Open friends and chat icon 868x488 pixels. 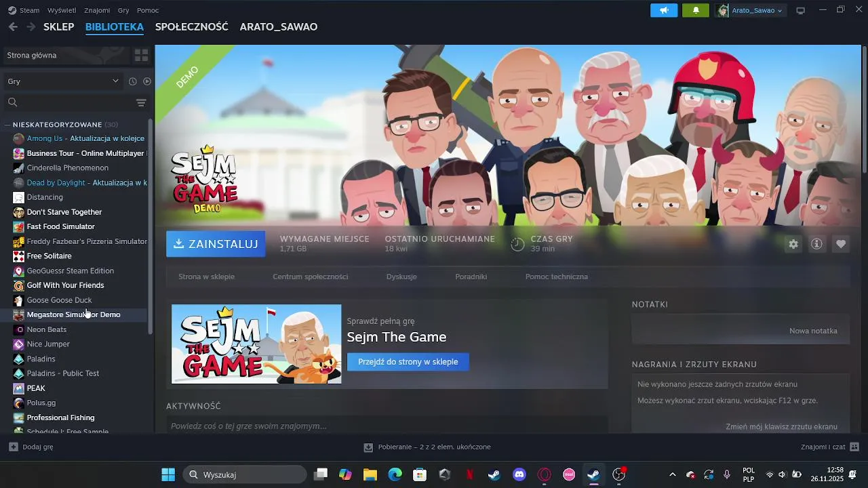(854, 447)
